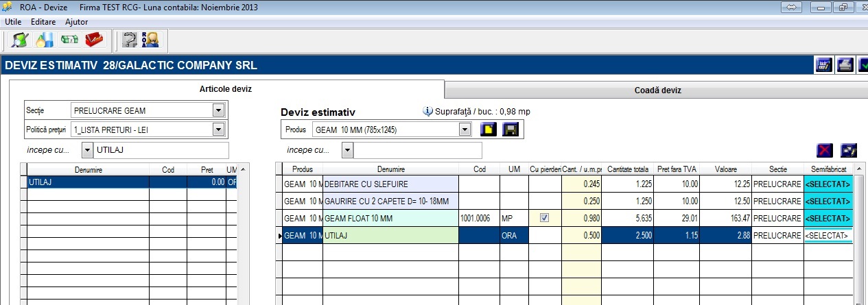Click SELECTAT button in DEBITARE CU SLEFUIRE row

pyautogui.click(x=828, y=184)
